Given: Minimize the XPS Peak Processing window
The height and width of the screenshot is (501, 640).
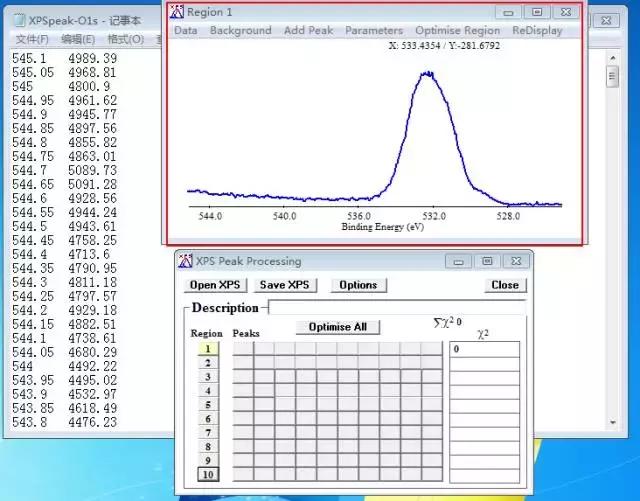Looking at the screenshot, I should (458, 261).
